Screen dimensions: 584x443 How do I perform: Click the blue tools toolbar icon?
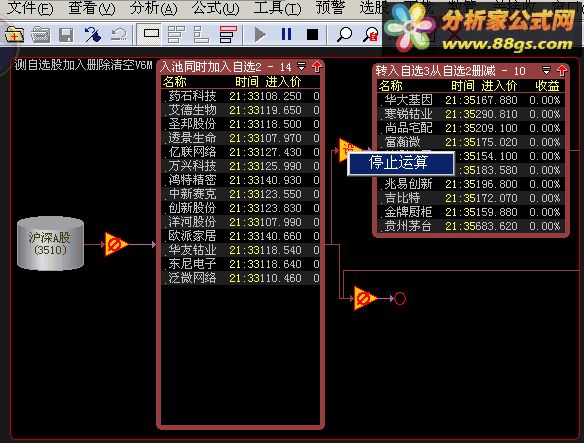92,35
